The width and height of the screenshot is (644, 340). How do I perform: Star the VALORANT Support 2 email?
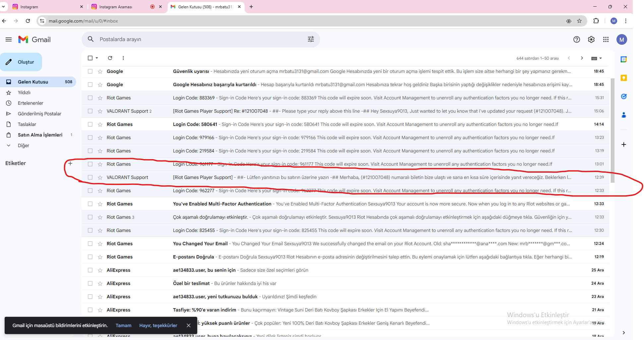(x=100, y=111)
